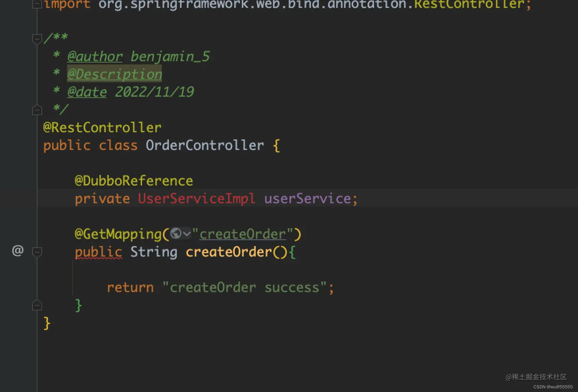The image size is (578, 392).
Task: Collapse the import block fold marker
Action: (37, 4)
